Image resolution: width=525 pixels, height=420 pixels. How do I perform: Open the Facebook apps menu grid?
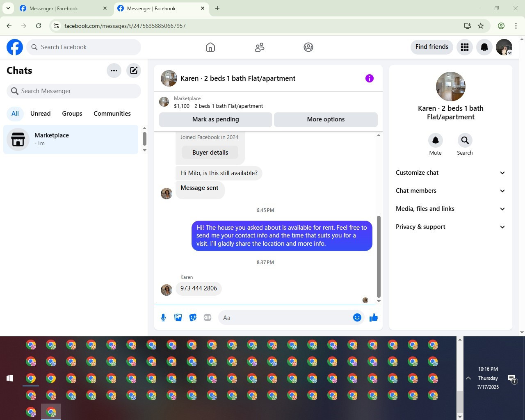[465, 47]
